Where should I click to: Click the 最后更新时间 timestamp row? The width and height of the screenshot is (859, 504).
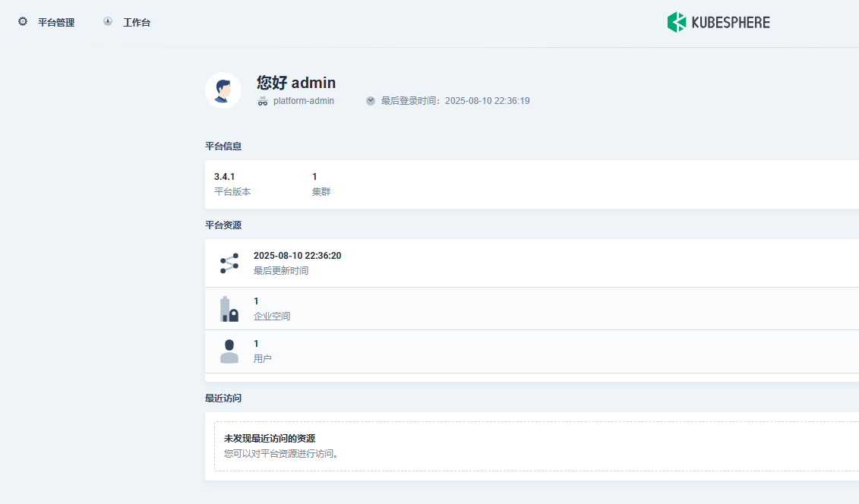tap(532, 263)
